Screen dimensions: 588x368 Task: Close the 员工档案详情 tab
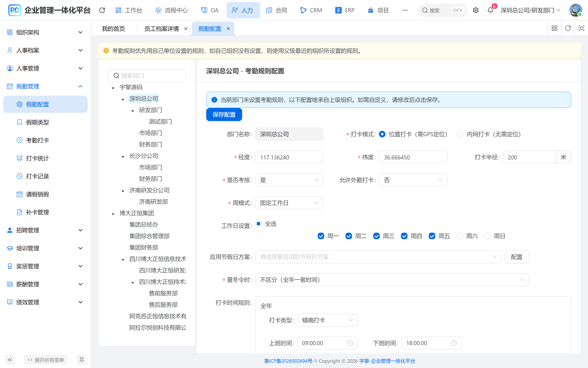point(186,29)
